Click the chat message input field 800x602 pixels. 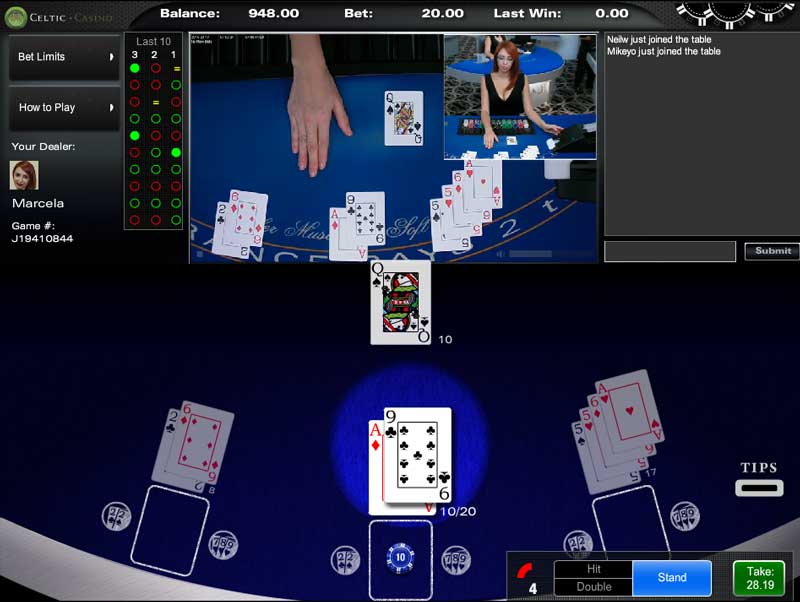coord(670,252)
